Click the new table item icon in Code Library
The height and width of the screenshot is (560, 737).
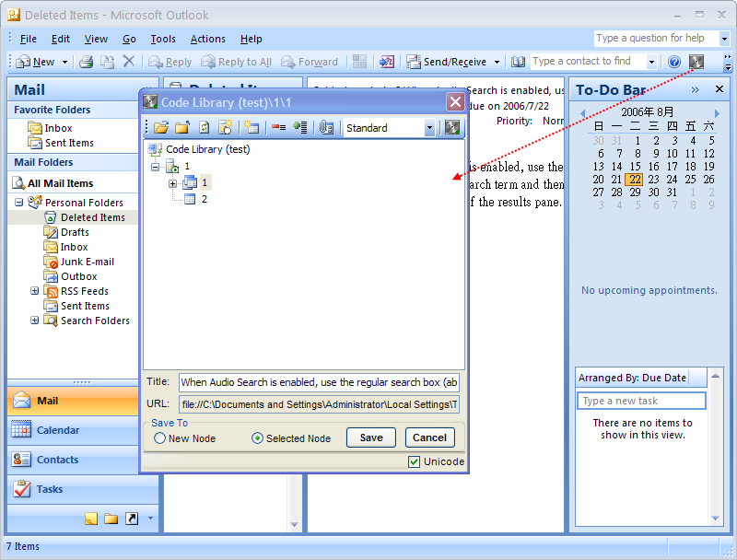click(x=252, y=127)
